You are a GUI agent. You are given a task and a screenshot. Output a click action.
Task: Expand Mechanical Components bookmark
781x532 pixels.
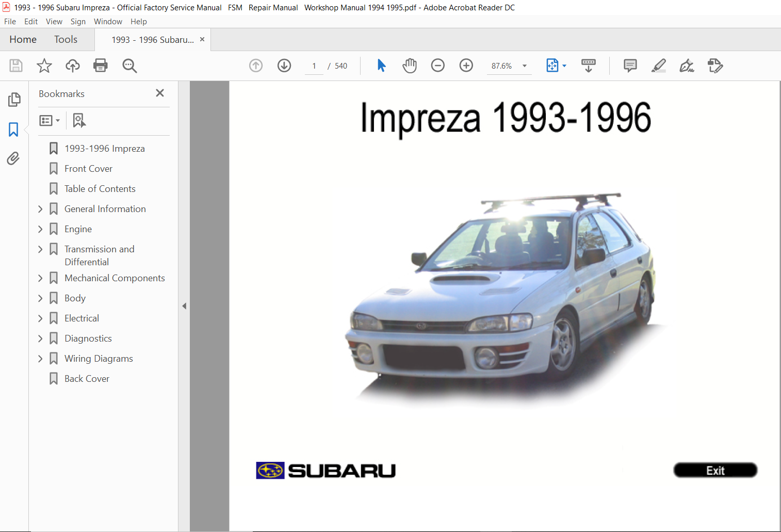(x=41, y=278)
